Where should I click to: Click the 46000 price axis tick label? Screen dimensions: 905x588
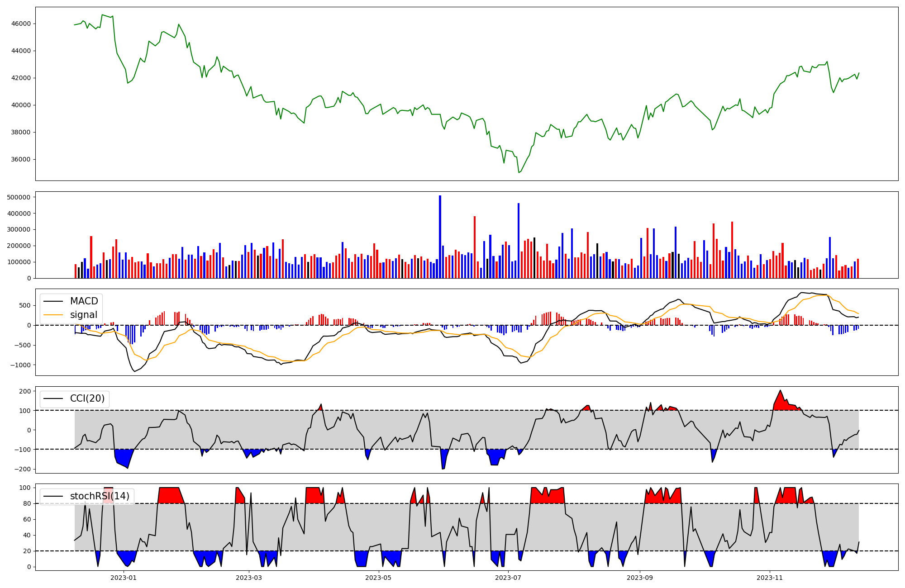pyautogui.click(x=22, y=24)
